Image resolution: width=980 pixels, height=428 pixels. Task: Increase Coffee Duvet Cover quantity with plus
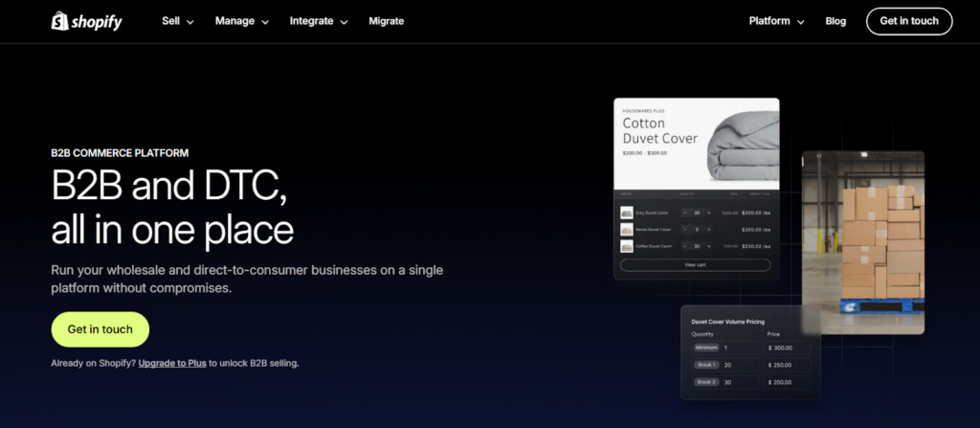tap(709, 246)
